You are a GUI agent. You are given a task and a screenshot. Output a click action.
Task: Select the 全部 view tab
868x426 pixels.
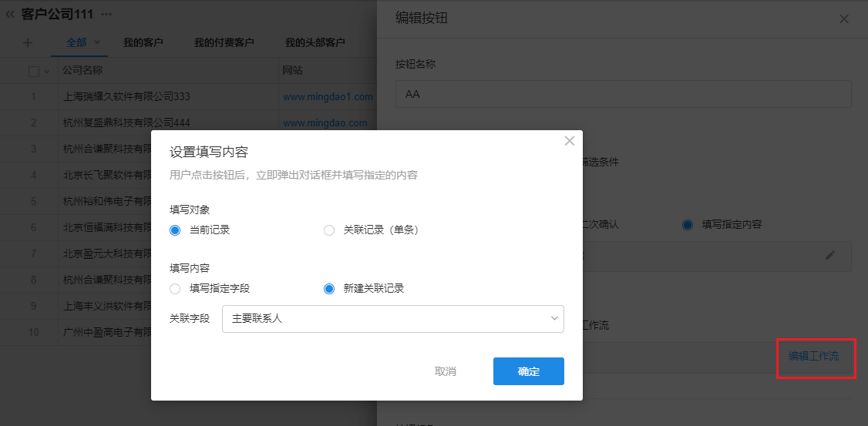tap(76, 42)
